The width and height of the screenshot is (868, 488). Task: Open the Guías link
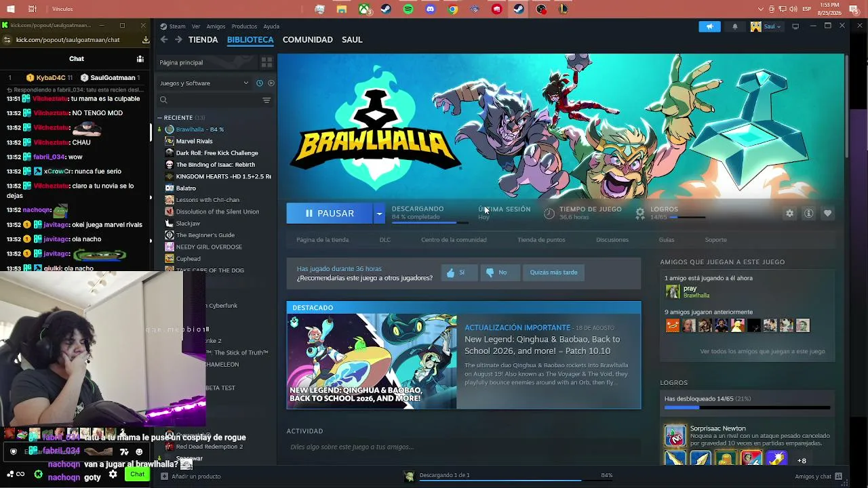(667, 240)
